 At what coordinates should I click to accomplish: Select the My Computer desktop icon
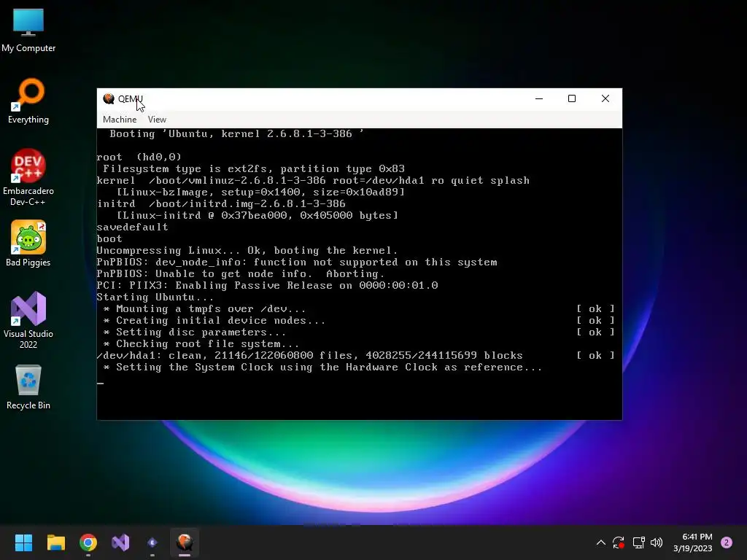(28, 31)
